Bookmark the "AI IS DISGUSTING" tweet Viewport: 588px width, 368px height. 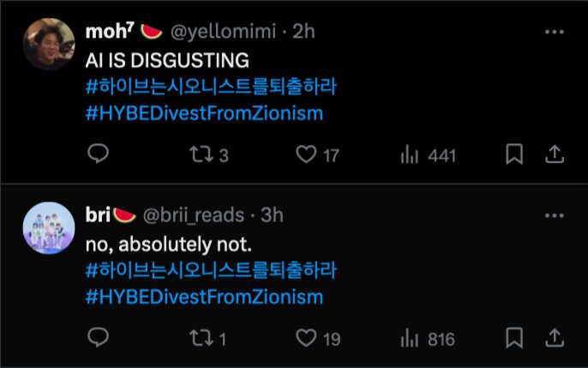[x=513, y=154]
